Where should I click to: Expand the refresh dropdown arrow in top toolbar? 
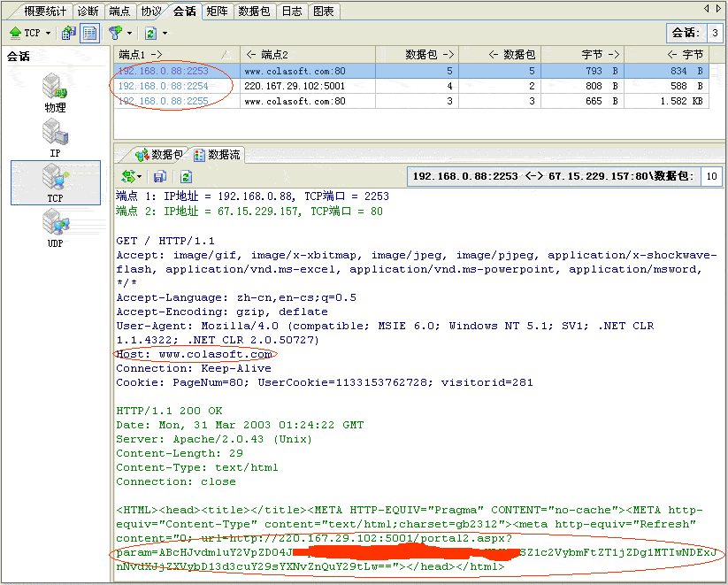coord(165,33)
